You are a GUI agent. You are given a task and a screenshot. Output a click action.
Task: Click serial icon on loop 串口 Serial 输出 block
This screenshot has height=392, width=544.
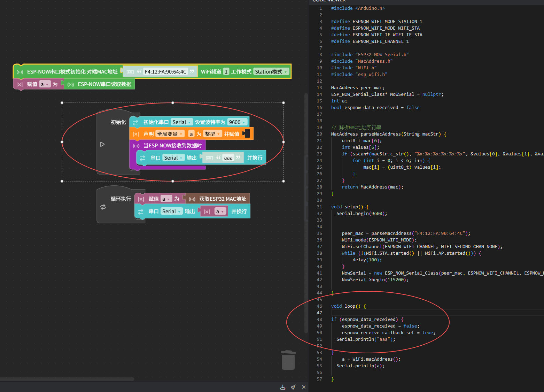pyautogui.click(x=141, y=212)
